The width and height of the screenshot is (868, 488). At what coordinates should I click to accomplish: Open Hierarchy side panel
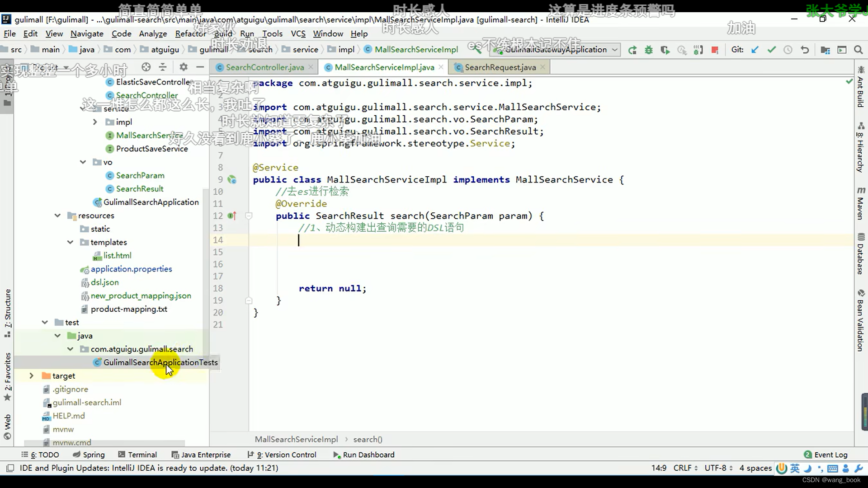860,148
